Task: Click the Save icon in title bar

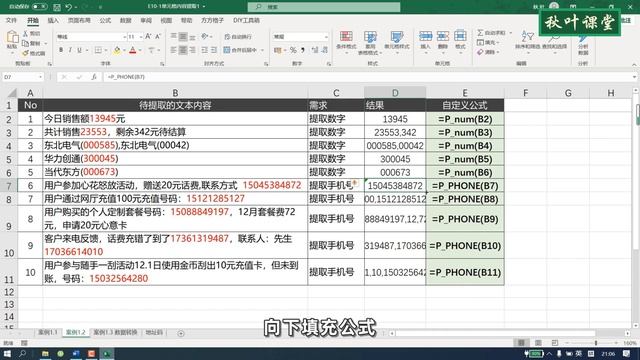Action: click(57, 7)
